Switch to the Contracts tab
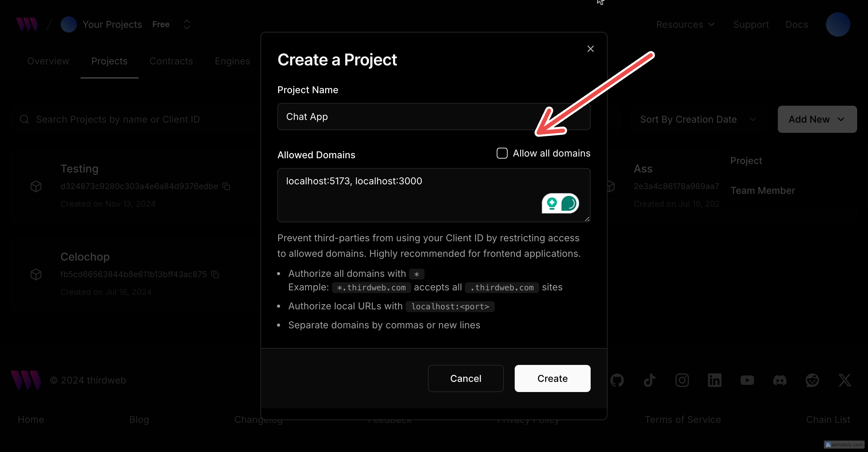This screenshot has width=868, height=452. pos(171,61)
